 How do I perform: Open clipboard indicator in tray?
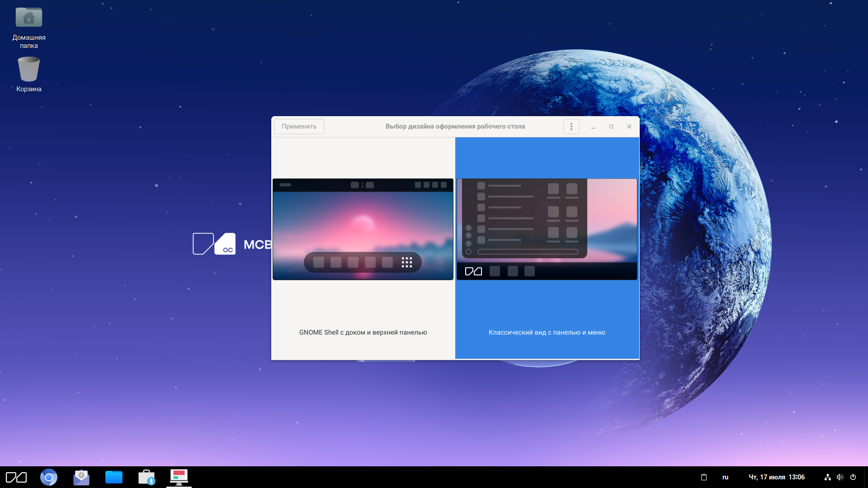tap(704, 477)
